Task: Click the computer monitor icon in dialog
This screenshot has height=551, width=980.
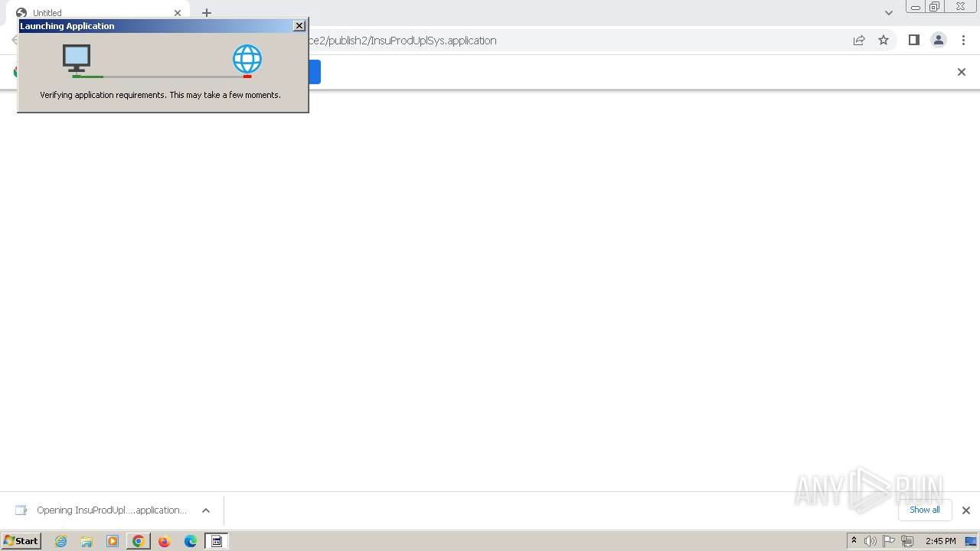Action: point(77,58)
